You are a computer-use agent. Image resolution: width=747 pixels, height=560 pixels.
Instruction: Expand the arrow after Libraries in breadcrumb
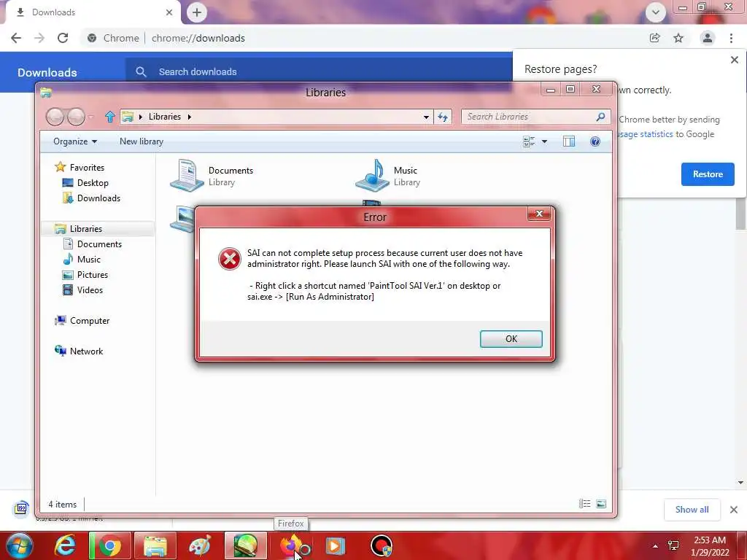[190, 117]
